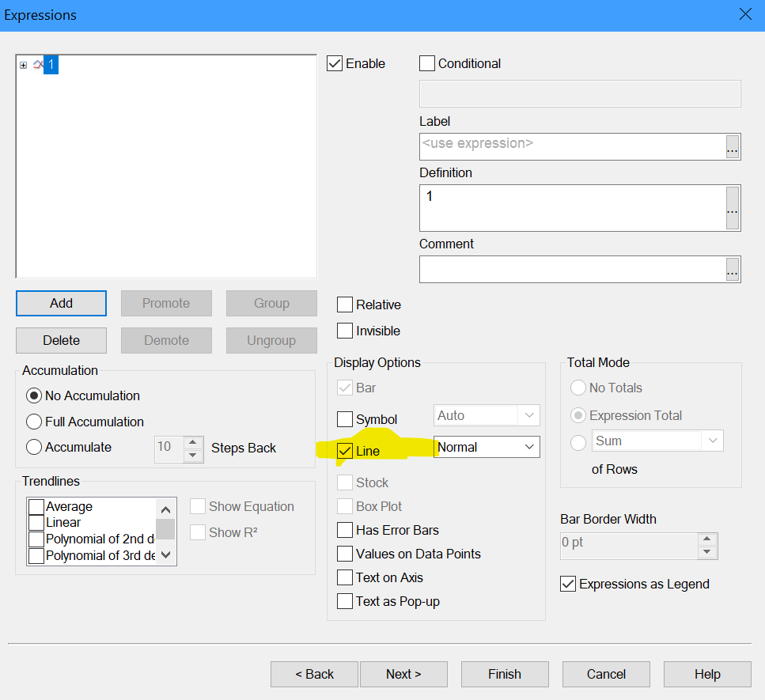The width and height of the screenshot is (765, 700).
Task: Select the Expression Total radio button
Action: [x=578, y=415]
